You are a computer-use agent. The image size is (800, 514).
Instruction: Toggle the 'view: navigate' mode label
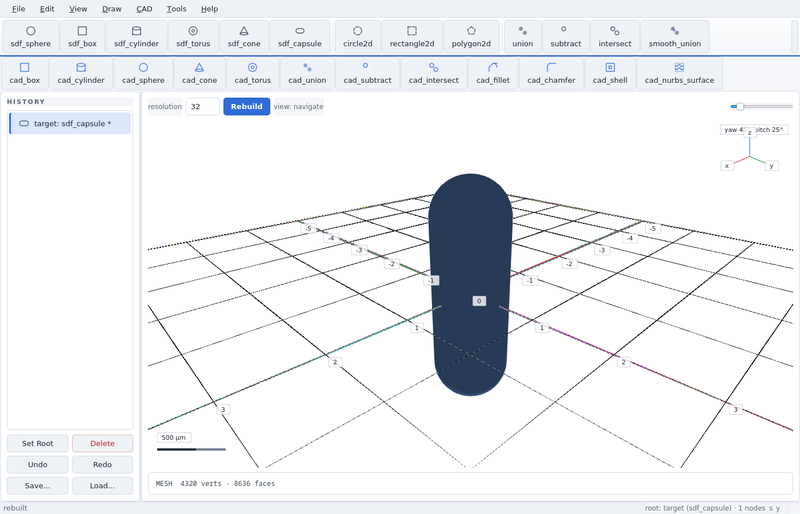(x=298, y=106)
